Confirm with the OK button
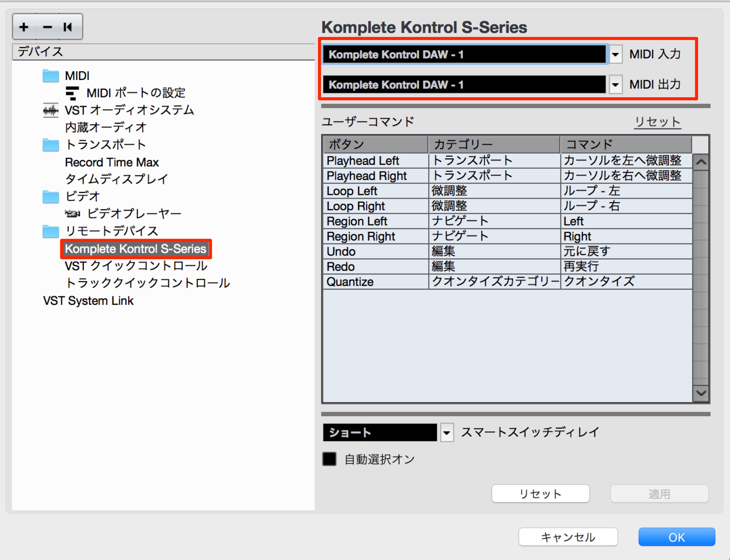Screen dimensions: 730x560 click(x=677, y=537)
